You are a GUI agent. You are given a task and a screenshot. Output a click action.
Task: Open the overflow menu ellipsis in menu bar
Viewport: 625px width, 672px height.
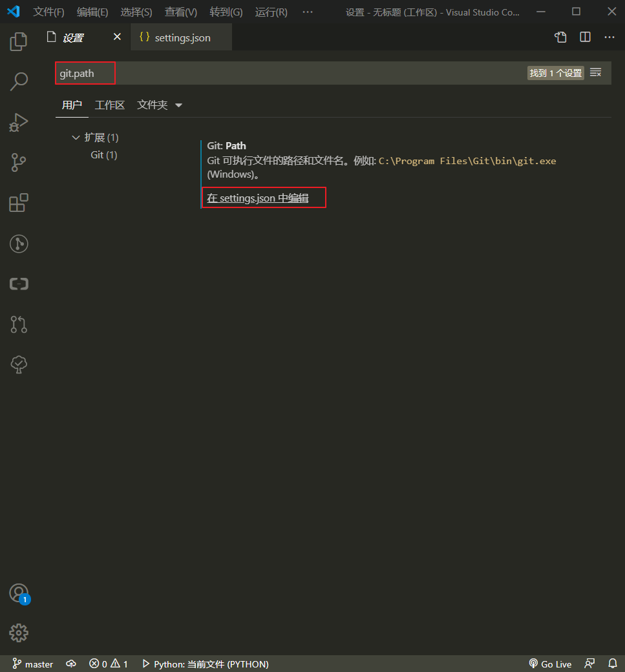[308, 12]
